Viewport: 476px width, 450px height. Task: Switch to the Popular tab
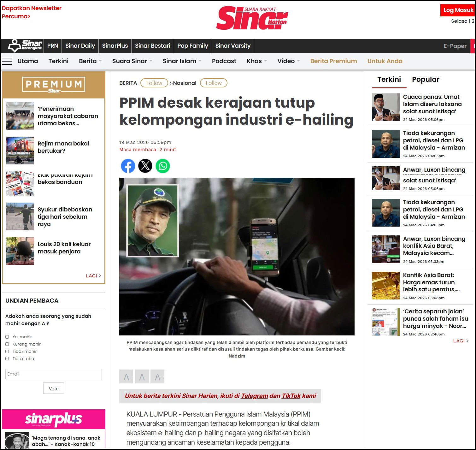425,80
